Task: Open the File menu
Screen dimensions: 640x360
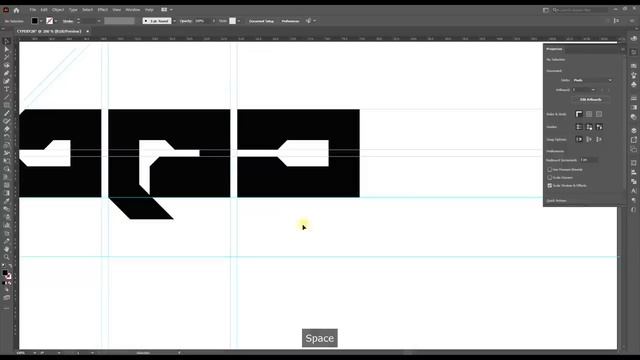Action: tap(33, 10)
